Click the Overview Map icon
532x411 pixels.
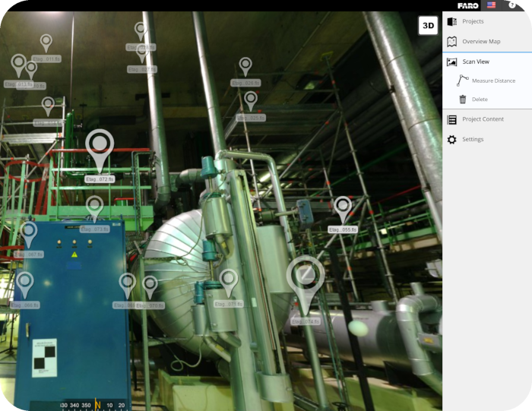452,41
